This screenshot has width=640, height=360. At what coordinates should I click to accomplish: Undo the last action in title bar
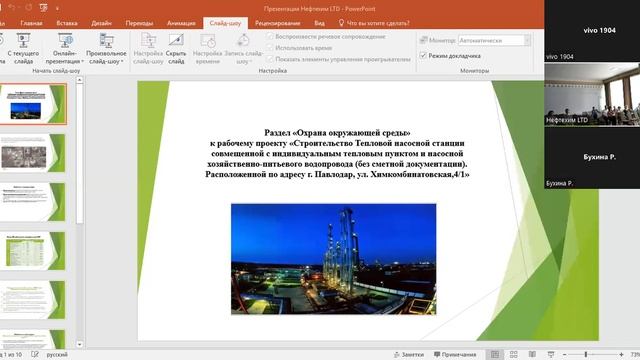pos(12,7)
